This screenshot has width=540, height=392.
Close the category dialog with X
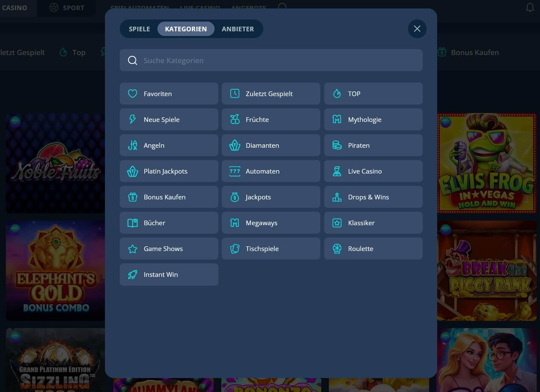click(x=417, y=29)
